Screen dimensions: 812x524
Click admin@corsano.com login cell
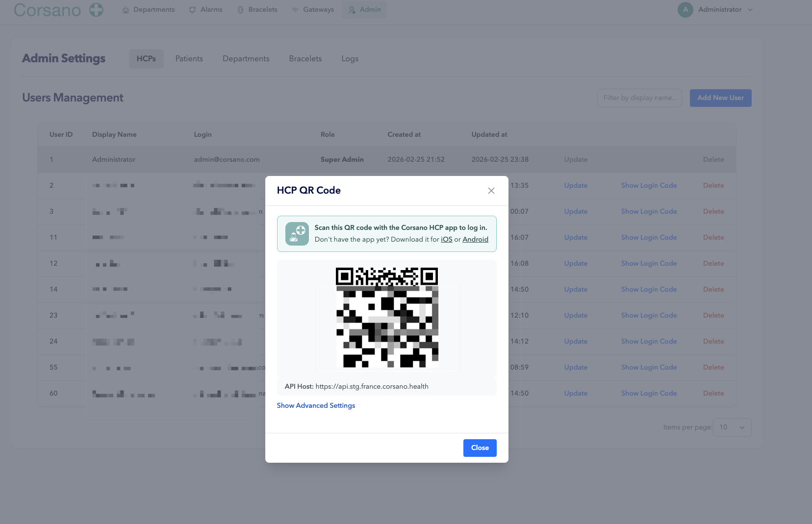pyautogui.click(x=227, y=159)
